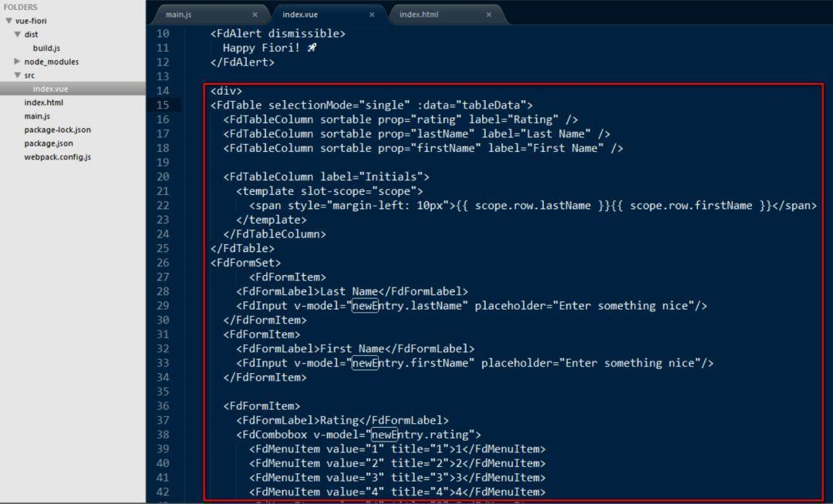This screenshot has width=833, height=504.
Task: Click 'newEntry.lastName' v-model value
Action: [x=407, y=306]
